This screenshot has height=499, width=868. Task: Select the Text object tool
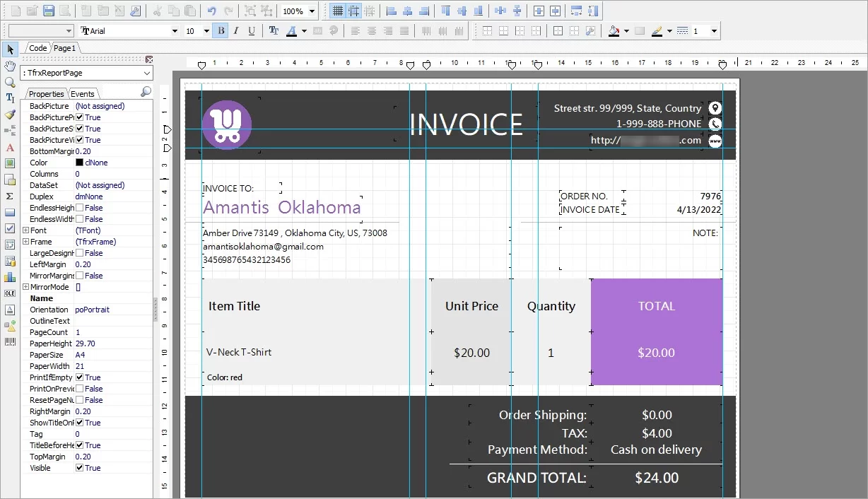pos(10,97)
